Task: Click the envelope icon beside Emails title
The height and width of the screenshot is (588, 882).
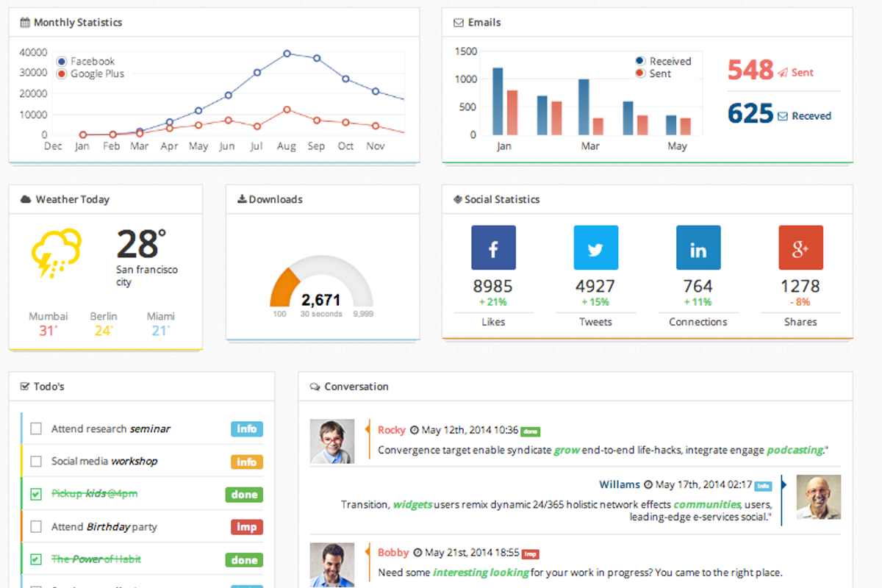Action: click(459, 23)
